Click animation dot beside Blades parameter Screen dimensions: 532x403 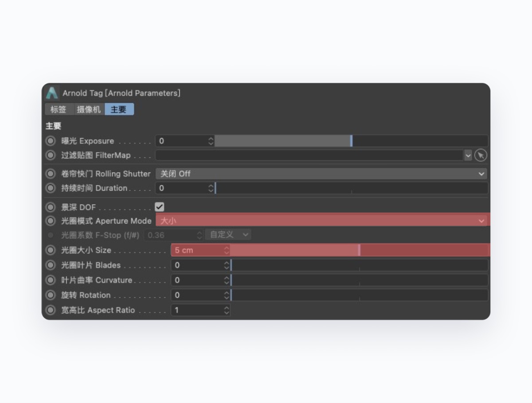51,265
